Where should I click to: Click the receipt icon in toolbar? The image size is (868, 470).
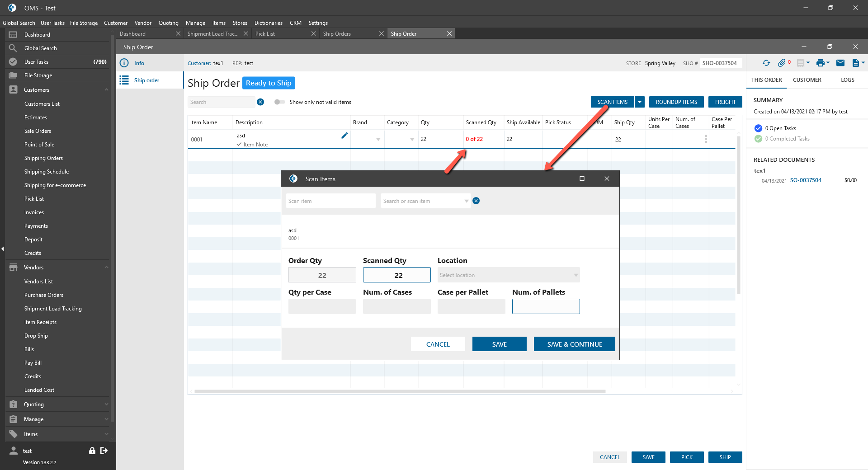(x=801, y=63)
